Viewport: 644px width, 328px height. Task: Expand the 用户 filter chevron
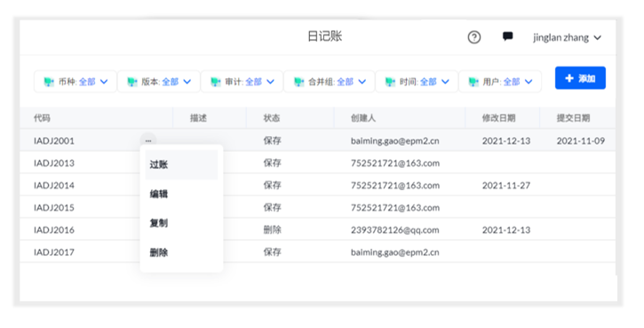tap(529, 82)
